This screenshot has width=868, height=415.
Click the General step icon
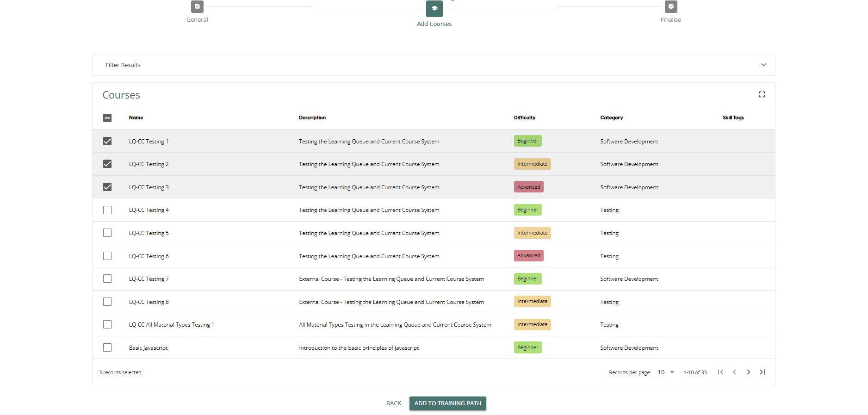click(x=197, y=7)
